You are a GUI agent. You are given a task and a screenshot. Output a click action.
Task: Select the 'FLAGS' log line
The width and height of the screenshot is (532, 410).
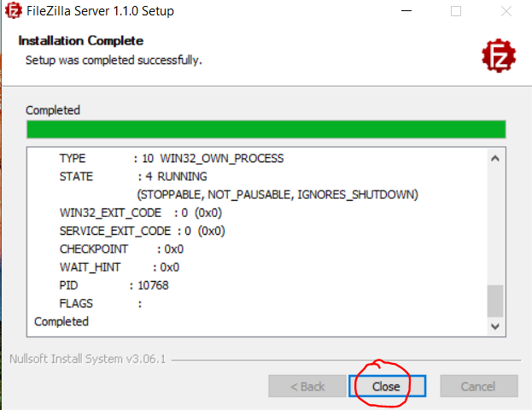click(x=101, y=303)
